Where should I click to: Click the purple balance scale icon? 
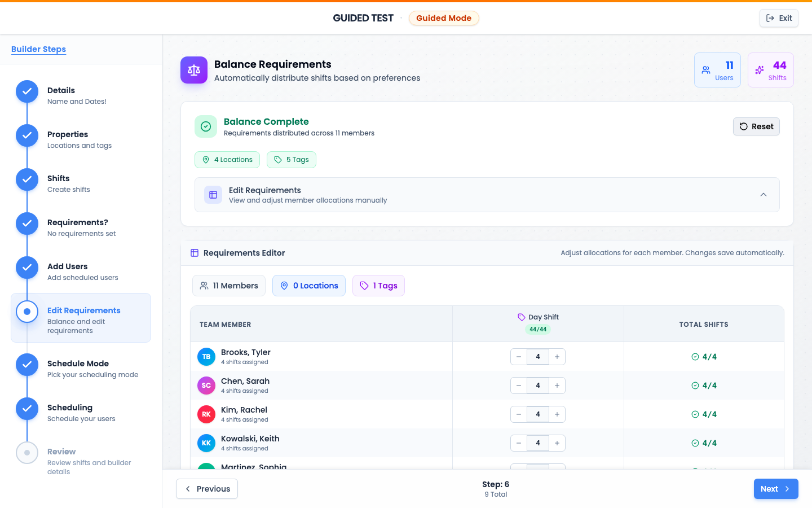point(194,70)
